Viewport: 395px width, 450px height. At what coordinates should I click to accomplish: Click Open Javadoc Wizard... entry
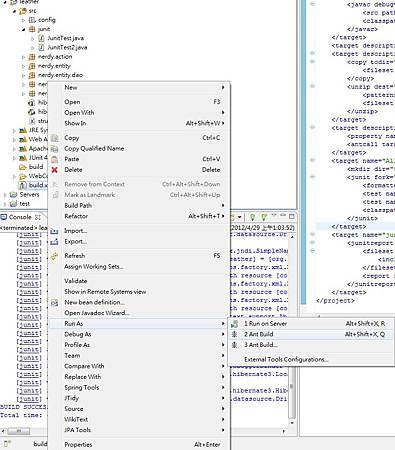[139, 313]
